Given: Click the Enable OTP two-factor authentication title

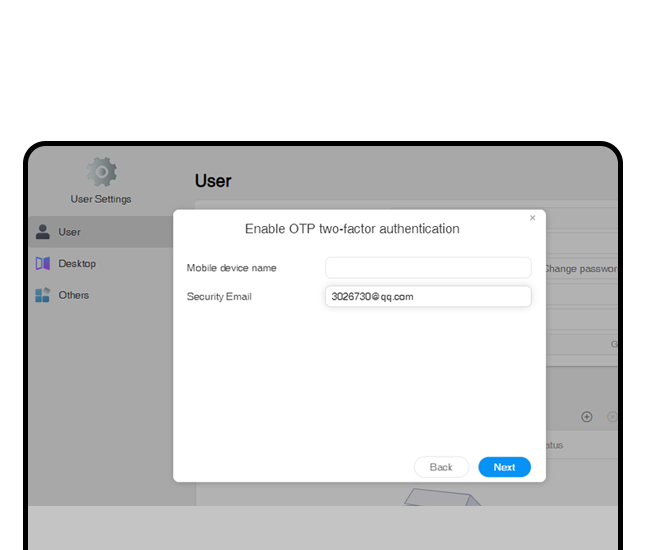Looking at the screenshot, I should (352, 229).
